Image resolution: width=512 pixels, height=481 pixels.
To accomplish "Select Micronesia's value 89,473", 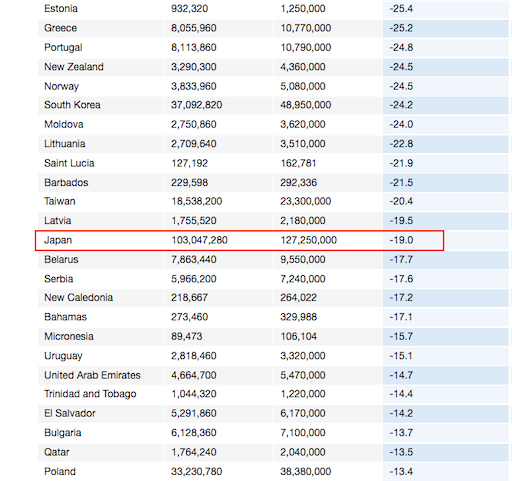I will coord(187,336).
